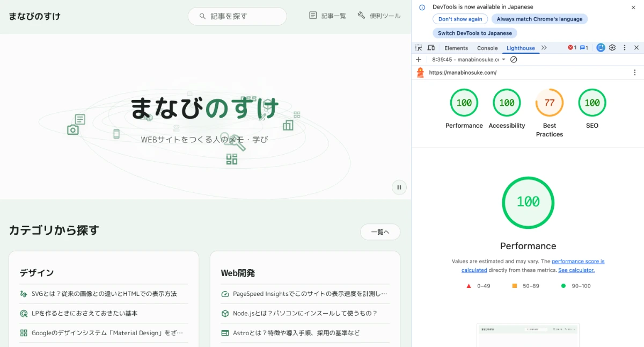Click the Don't show again button

460,19
